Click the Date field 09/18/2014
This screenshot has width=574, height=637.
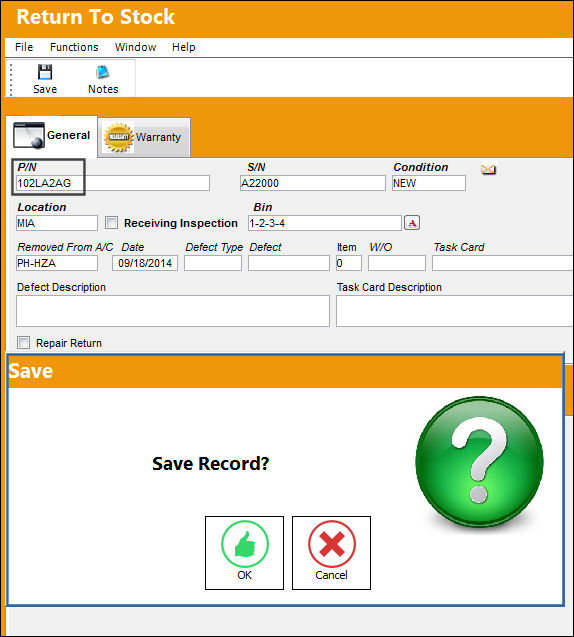pos(145,263)
